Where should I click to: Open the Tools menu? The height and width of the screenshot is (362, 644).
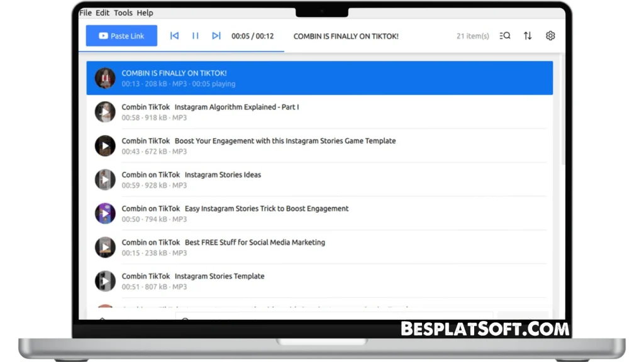(x=123, y=12)
